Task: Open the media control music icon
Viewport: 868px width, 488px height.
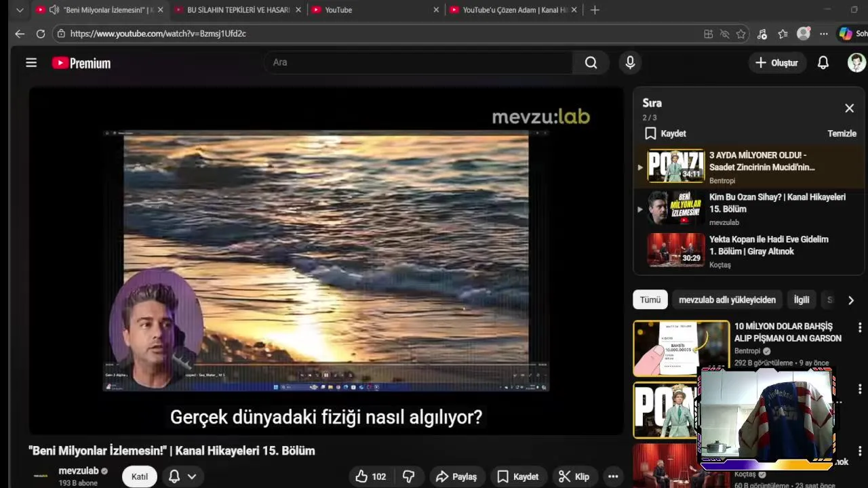Action: (x=762, y=34)
